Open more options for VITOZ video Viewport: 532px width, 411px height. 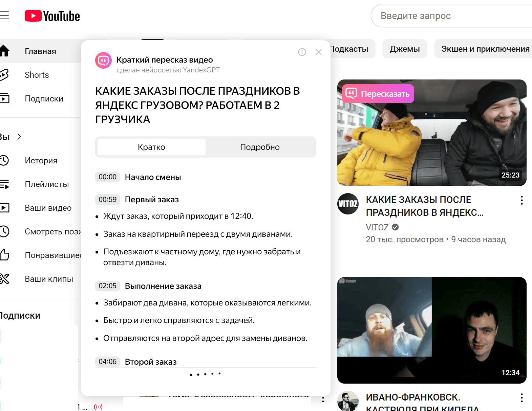(522, 200)
